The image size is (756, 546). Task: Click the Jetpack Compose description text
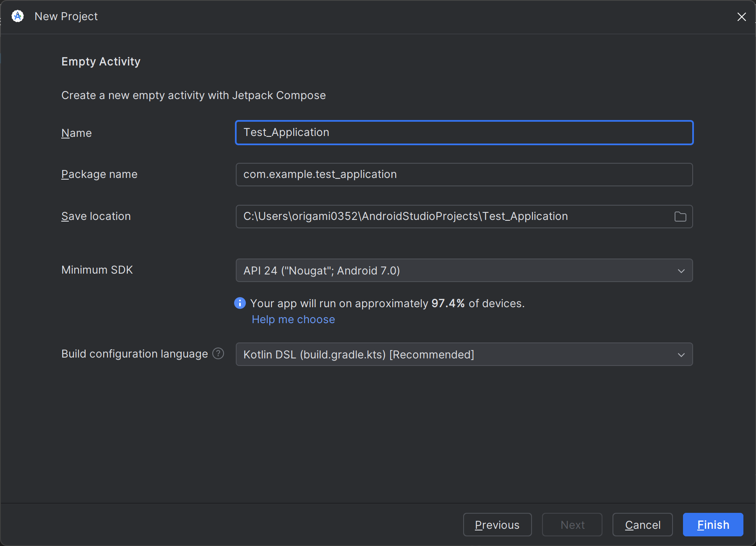tap(193, 96)
